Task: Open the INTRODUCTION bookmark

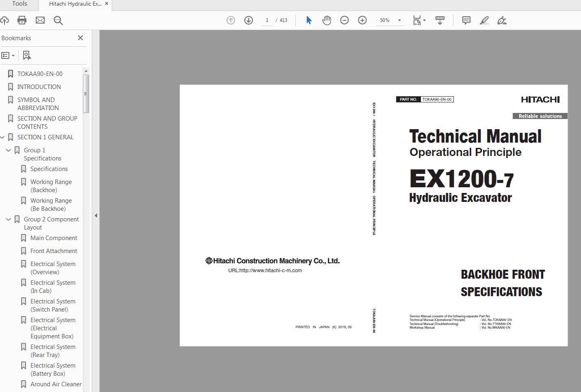Action: click(39, 87)
